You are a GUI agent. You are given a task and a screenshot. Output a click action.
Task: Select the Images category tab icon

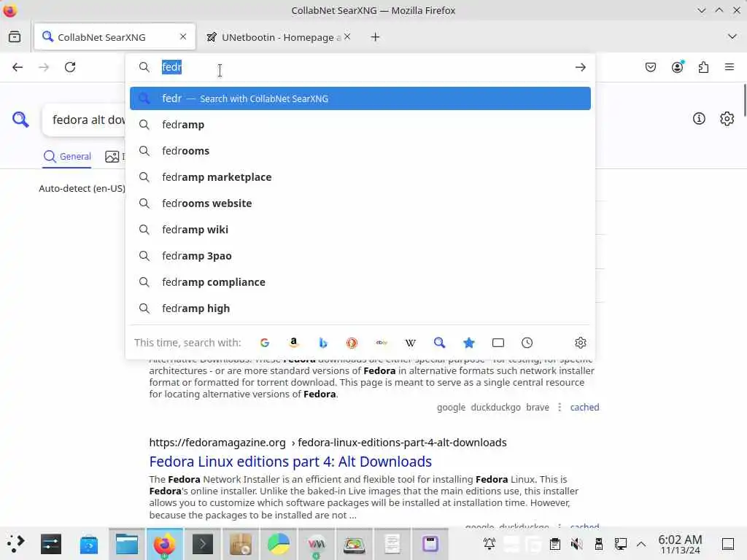pyautogui.click(x=112, y=157)
